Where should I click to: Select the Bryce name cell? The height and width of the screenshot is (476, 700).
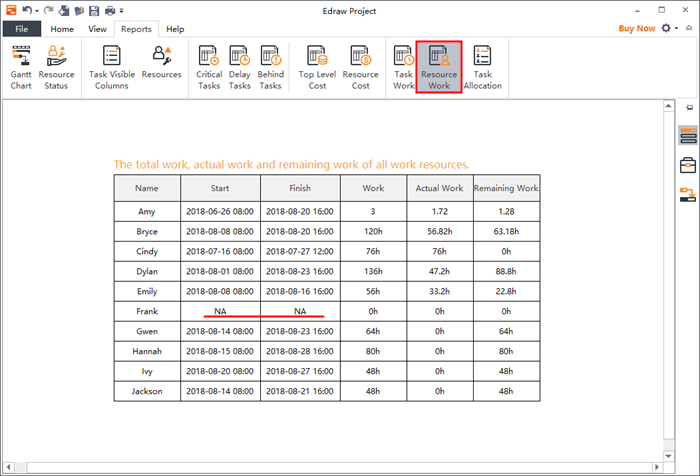click(x=147, y=231)
